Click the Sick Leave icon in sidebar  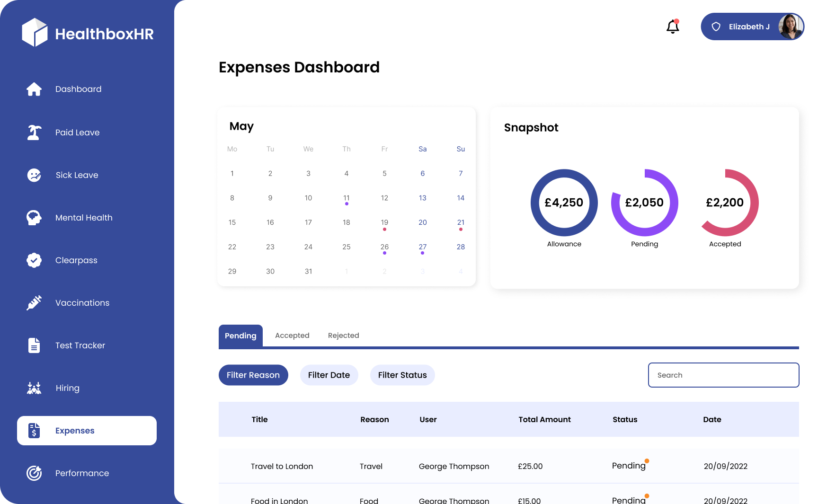(34, 175)
